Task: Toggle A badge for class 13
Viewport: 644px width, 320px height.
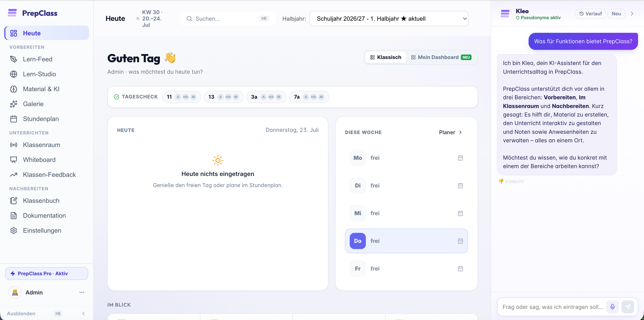Action: coord(220,97)
